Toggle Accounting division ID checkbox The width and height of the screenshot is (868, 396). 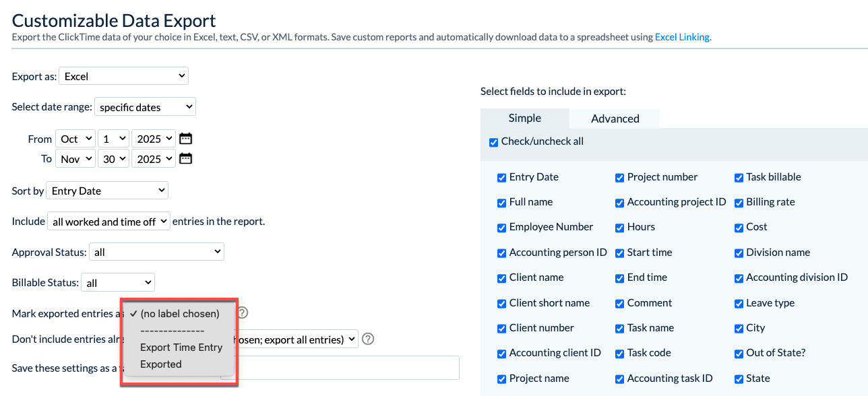click(739, 278)
